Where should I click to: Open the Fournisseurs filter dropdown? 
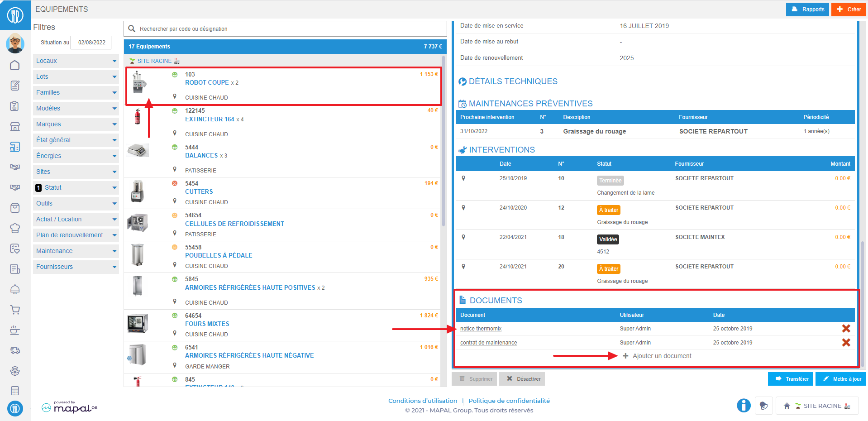pos(76,267)
